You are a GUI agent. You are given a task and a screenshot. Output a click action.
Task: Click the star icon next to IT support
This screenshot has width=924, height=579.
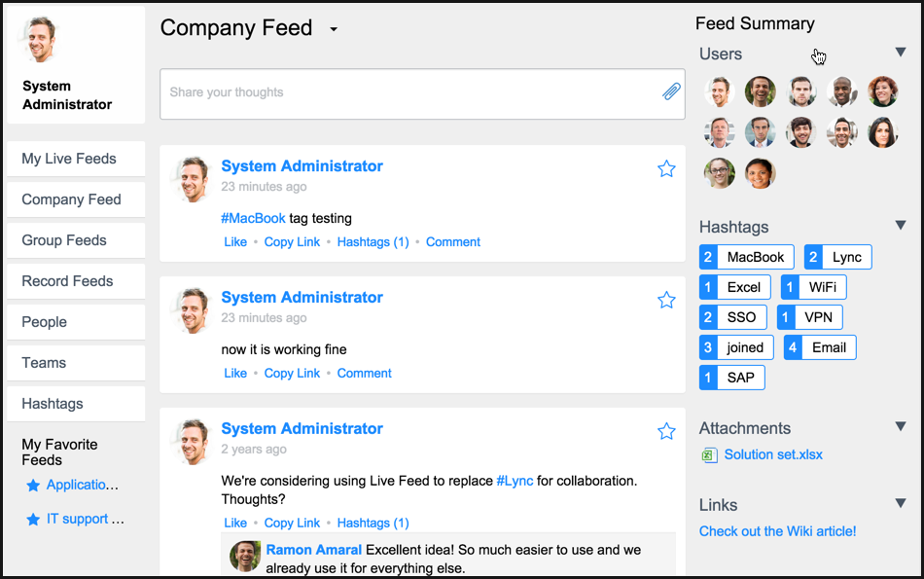(33, 520)
